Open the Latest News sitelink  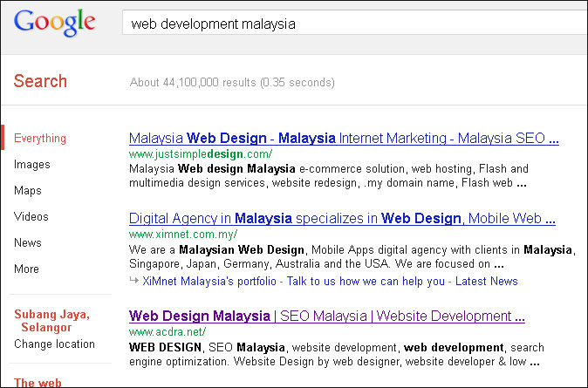[487, 281]
